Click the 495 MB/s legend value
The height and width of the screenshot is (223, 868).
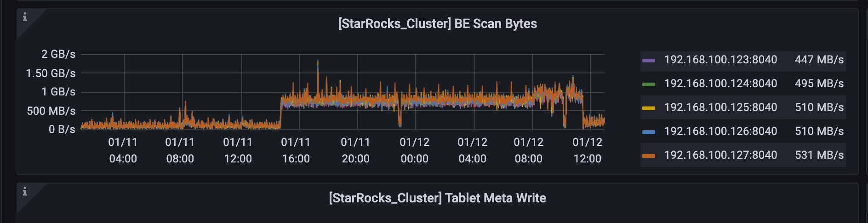819,84
